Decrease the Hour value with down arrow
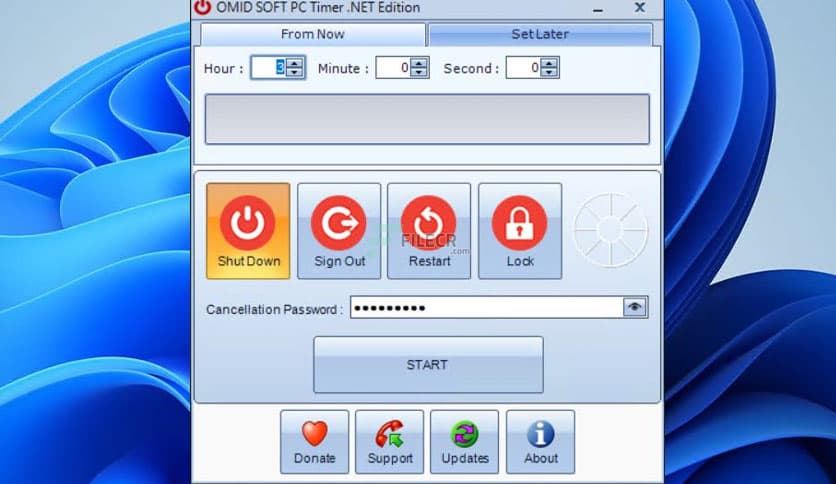This screenshot has width=836, height=484. 295,73
